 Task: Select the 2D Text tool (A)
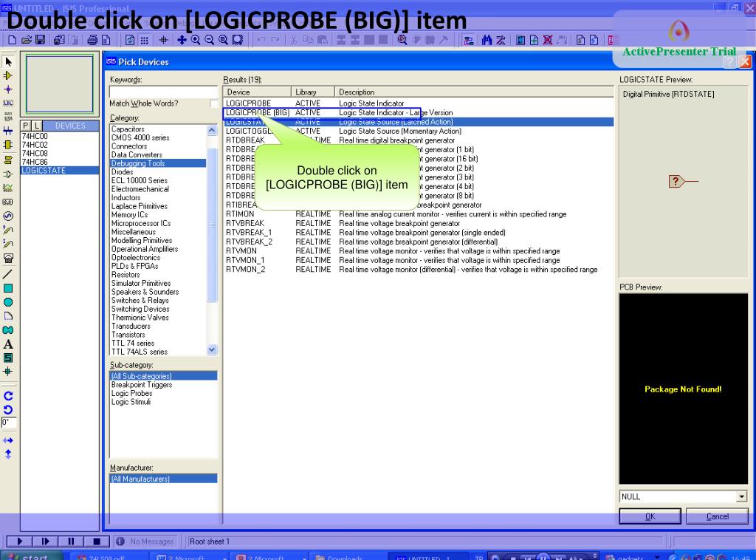point(8,344)
